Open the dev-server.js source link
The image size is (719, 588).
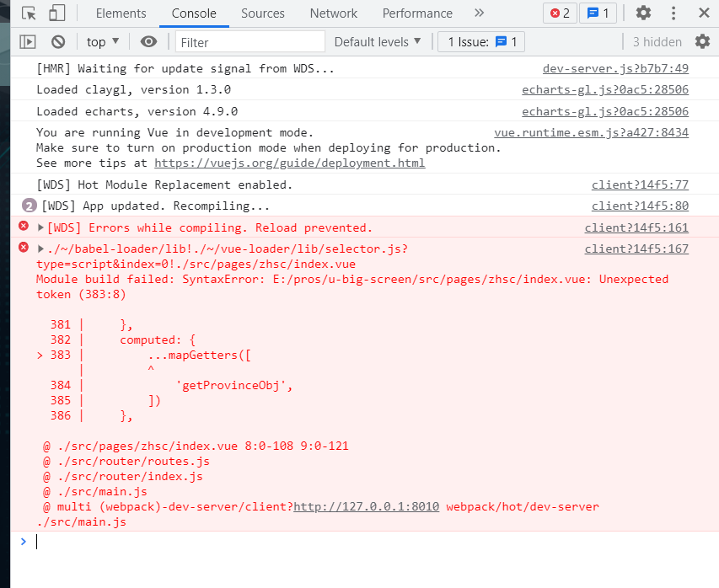point(615,69)
